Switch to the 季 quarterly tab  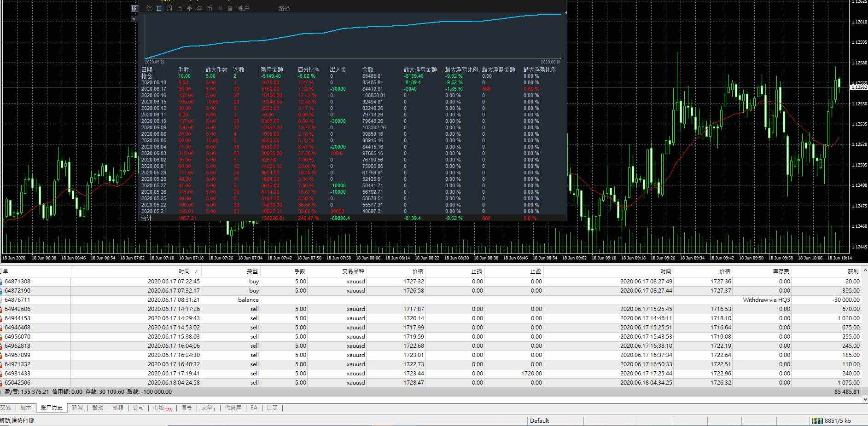click(x=189, y=8)
